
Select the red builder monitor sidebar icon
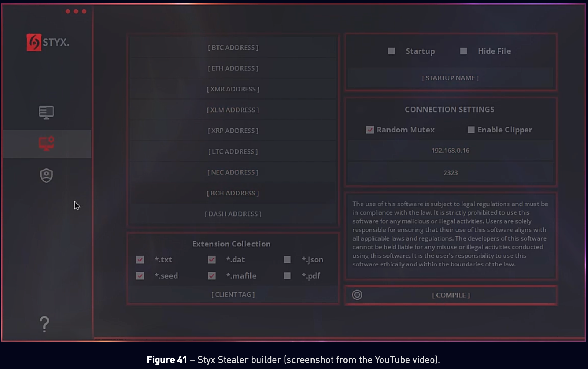coord(47,144)
